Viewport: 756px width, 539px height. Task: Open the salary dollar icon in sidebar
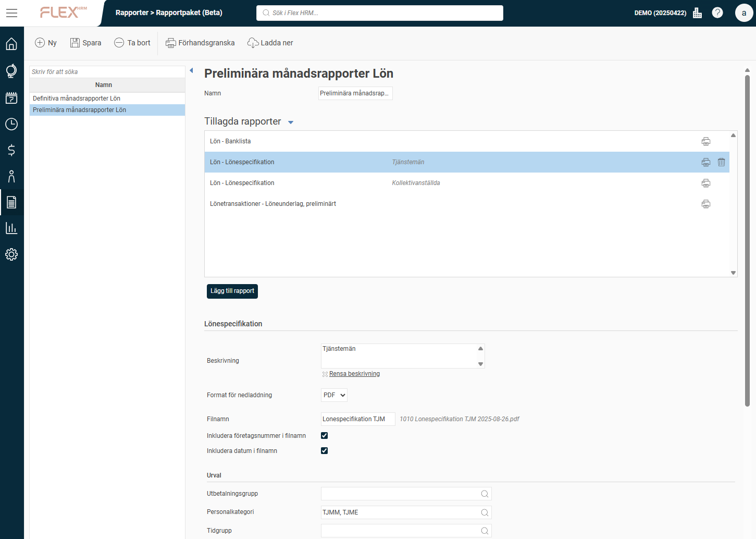[11, 150]
